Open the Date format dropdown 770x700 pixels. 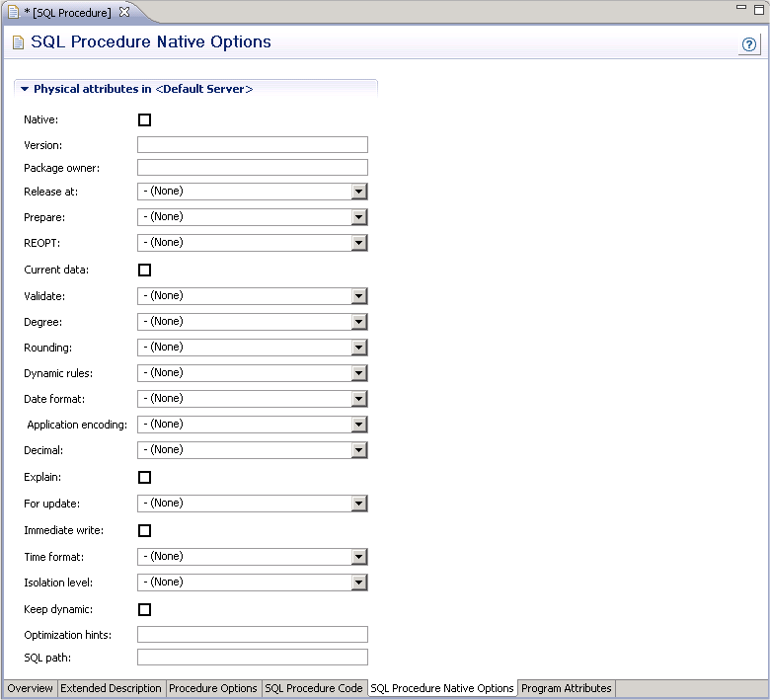click(x=359, y=399)
